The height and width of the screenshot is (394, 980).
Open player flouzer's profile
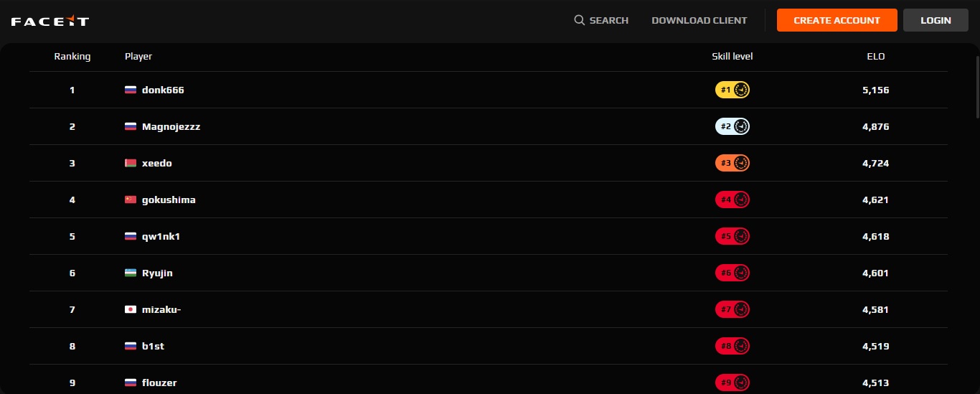pos(159,383)
